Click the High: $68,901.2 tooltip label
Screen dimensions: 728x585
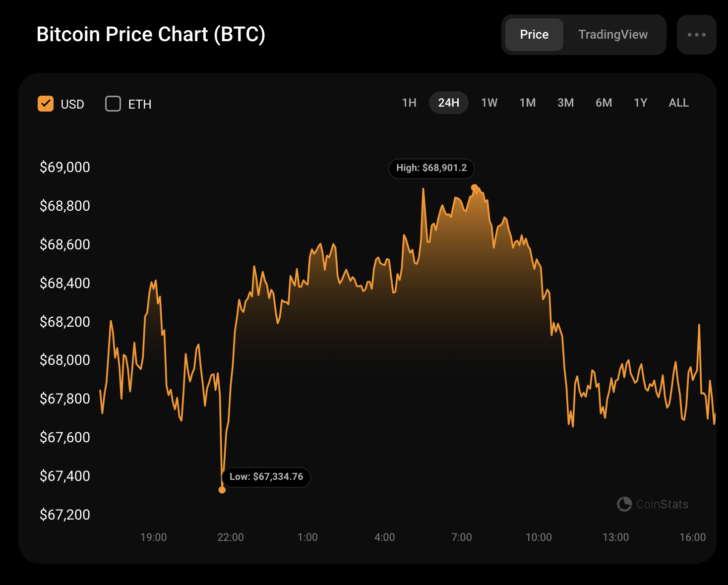431,168
